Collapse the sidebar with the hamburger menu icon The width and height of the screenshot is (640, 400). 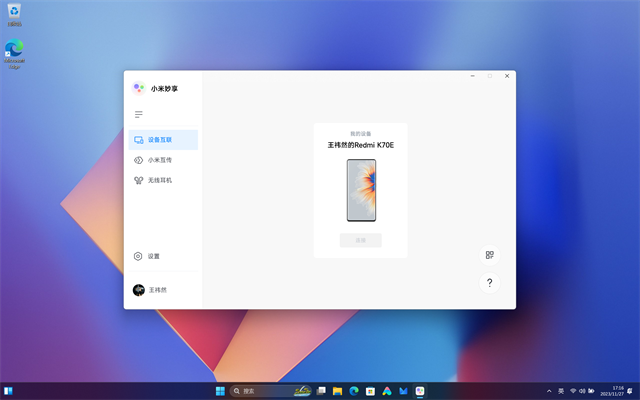[139, 114]
